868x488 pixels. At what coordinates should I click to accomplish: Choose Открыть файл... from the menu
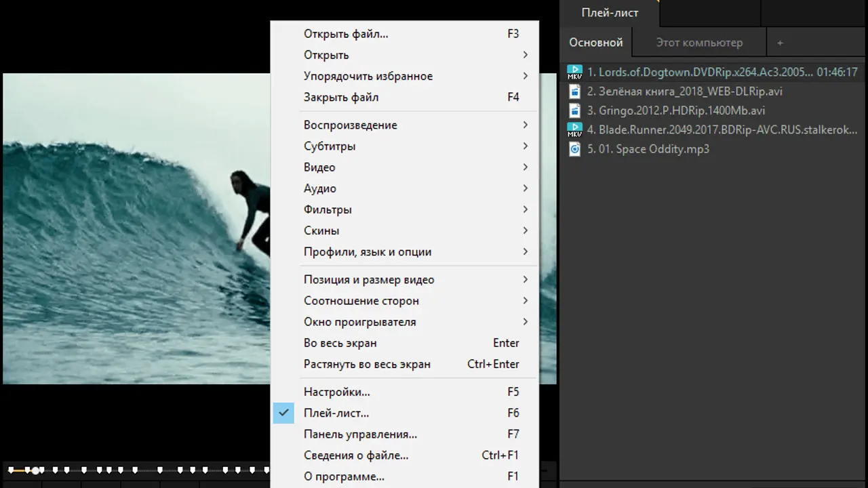tap(346, 34)
